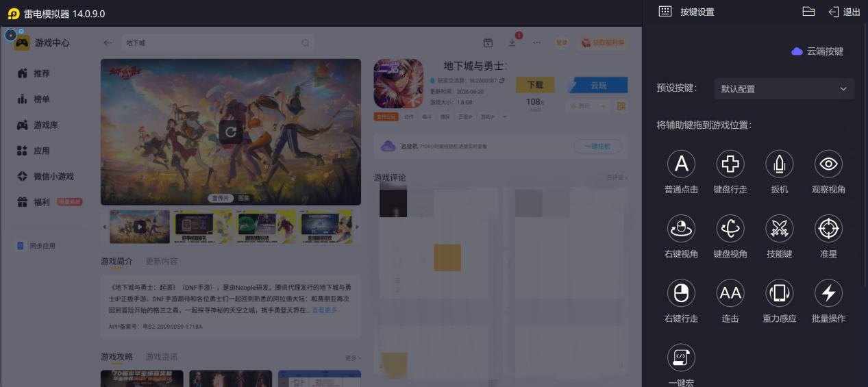
Task: Click the 地下城与勇士 game icon
Action: pyautogui.click(x=398, y=83)
